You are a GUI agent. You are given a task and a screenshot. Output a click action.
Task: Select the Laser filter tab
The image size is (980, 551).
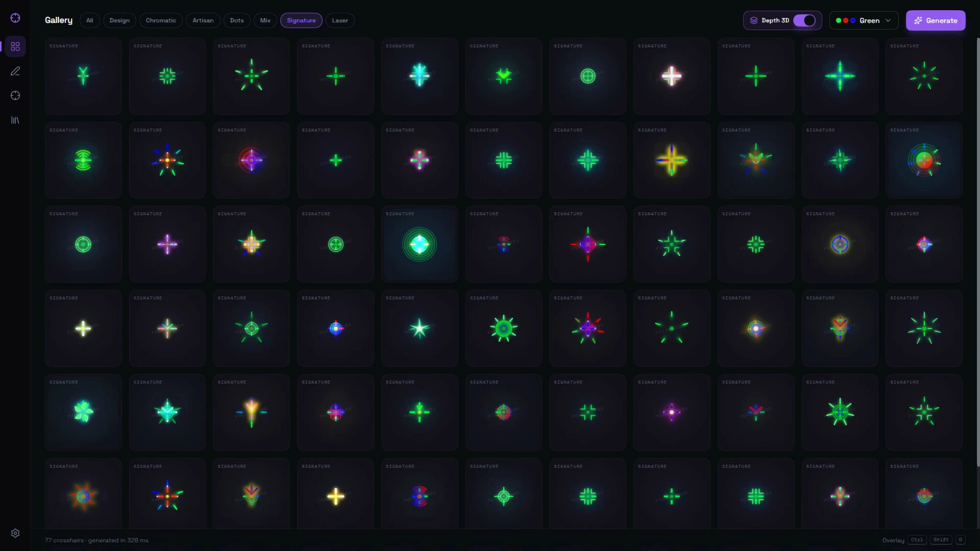pyautogui.click(x=340, y=20)
